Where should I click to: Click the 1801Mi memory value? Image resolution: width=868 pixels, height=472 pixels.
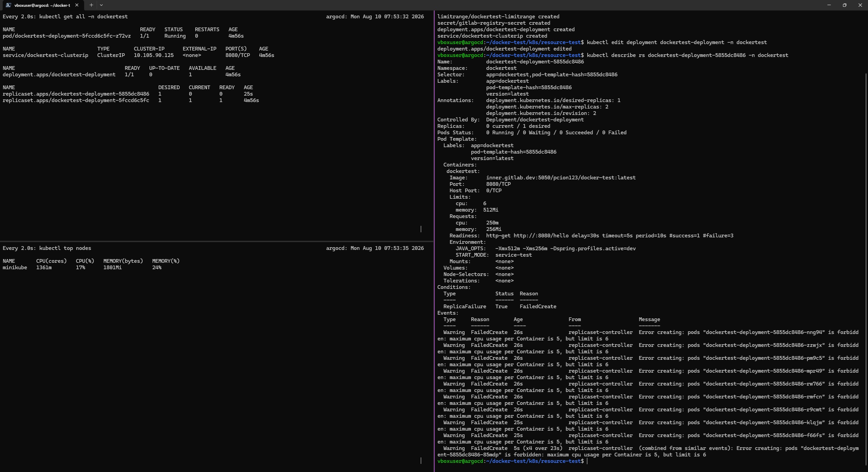[113, 268]
